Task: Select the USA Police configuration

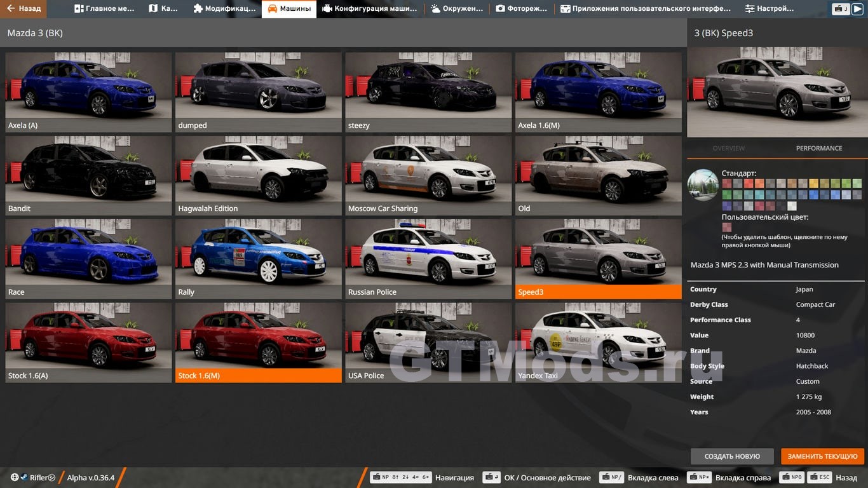Action: [x=428, y=342]
